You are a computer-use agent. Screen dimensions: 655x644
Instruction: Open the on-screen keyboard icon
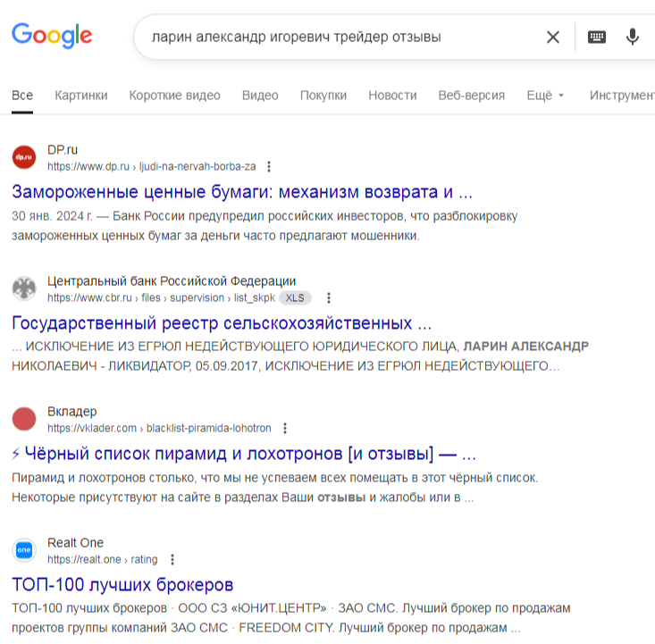(x=596, y=38)
